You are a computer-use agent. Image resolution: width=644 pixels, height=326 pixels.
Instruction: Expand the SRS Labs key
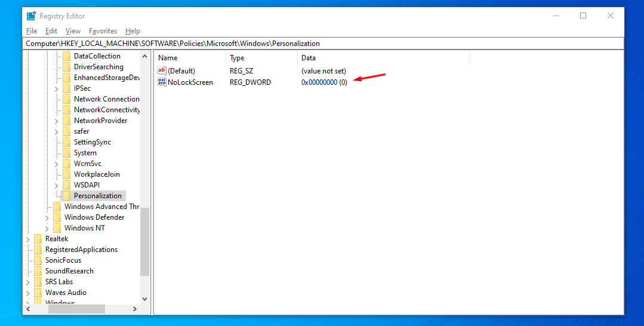pos(27,282)
